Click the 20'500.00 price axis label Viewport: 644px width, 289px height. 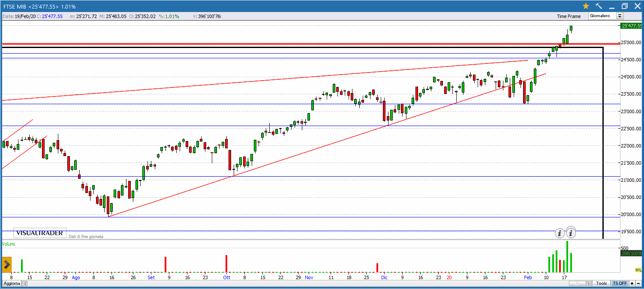click(x=632, y=197)
